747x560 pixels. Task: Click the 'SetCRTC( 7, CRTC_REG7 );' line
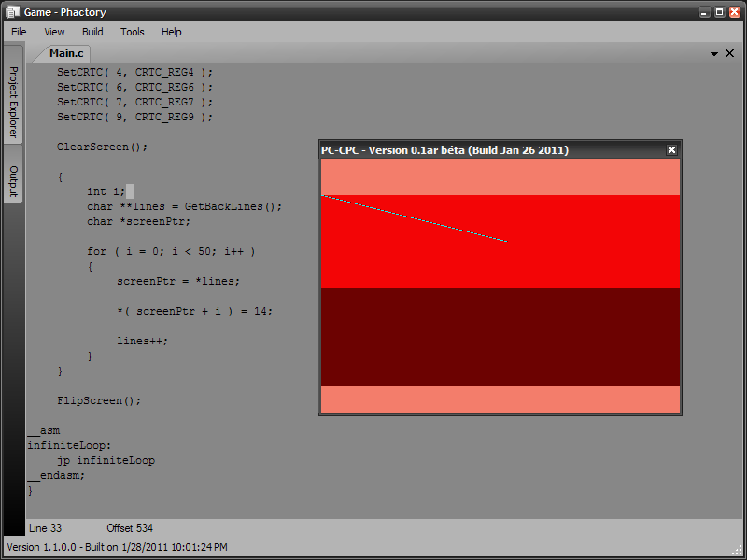coord(134,102)
